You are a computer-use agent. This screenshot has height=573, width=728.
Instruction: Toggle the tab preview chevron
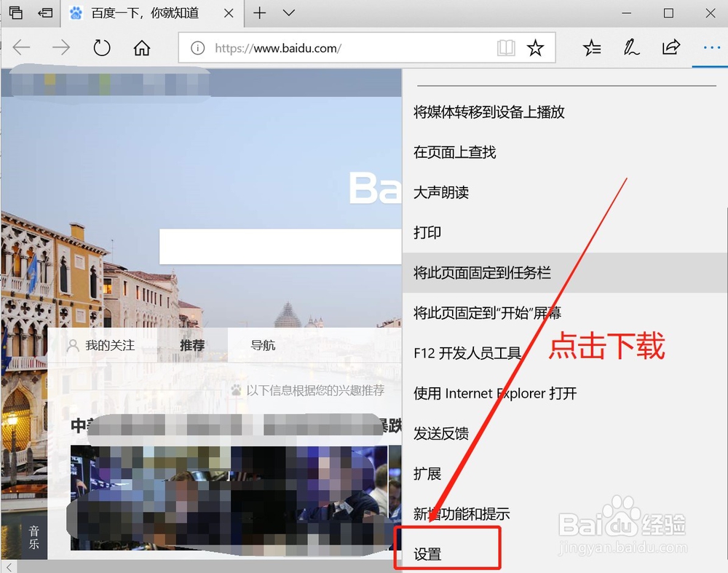tap(288, 13)
